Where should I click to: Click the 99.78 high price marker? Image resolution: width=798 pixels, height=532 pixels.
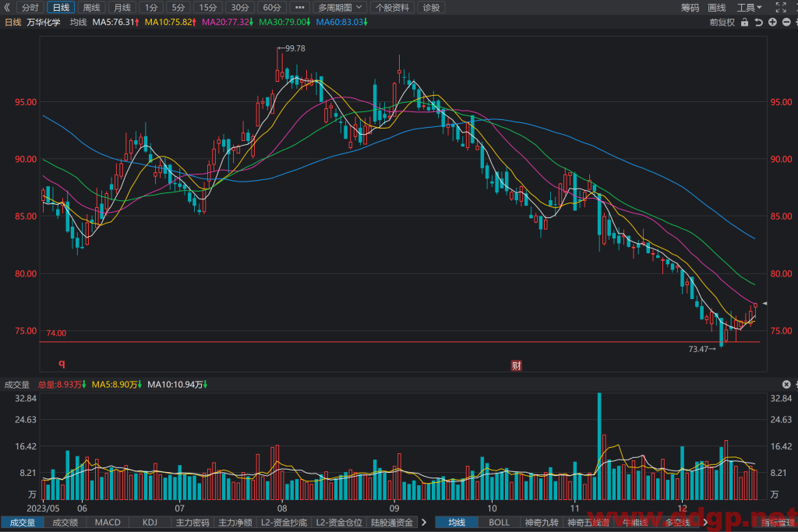point(291,48)
